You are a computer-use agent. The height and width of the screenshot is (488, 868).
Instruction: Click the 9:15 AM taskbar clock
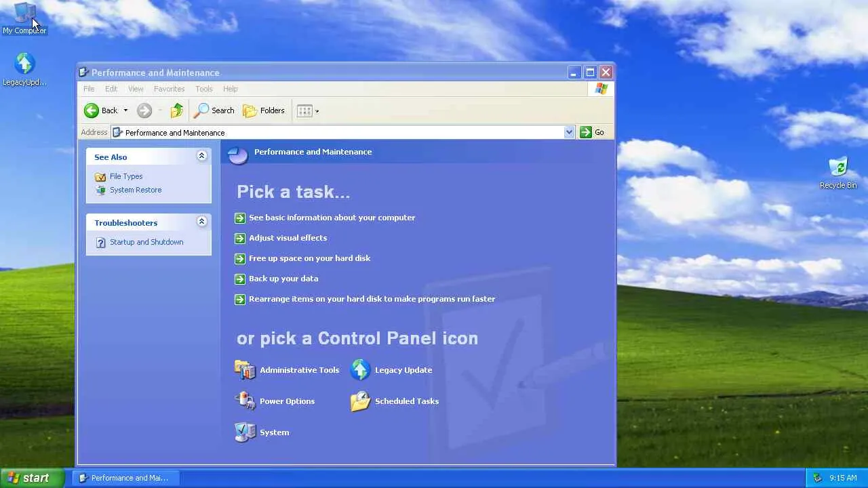(843, 478)
